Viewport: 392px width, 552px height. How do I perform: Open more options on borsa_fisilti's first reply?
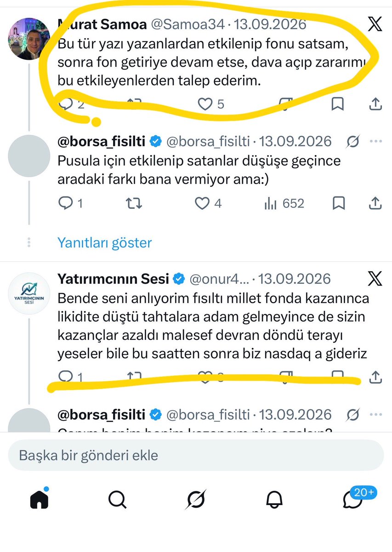[376, 142]
